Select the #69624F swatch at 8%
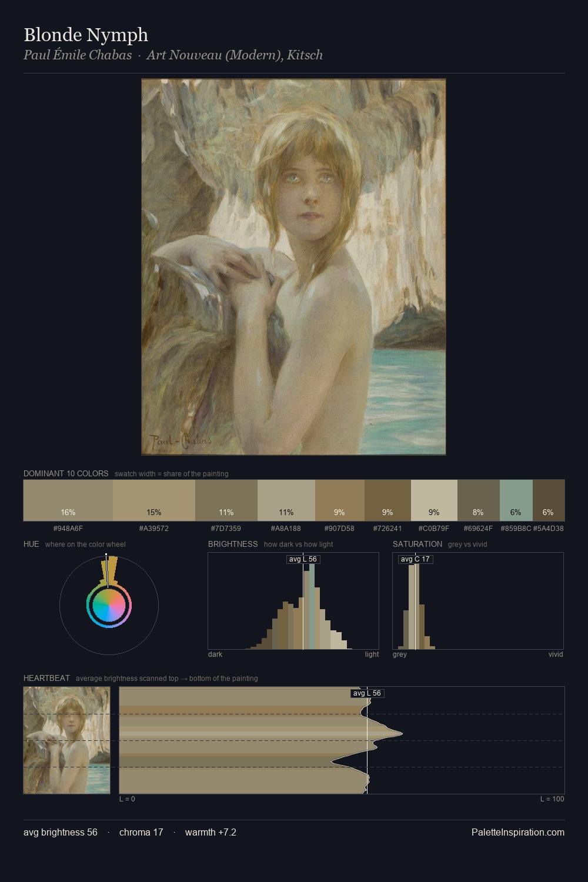 click(x=479, y=500)
